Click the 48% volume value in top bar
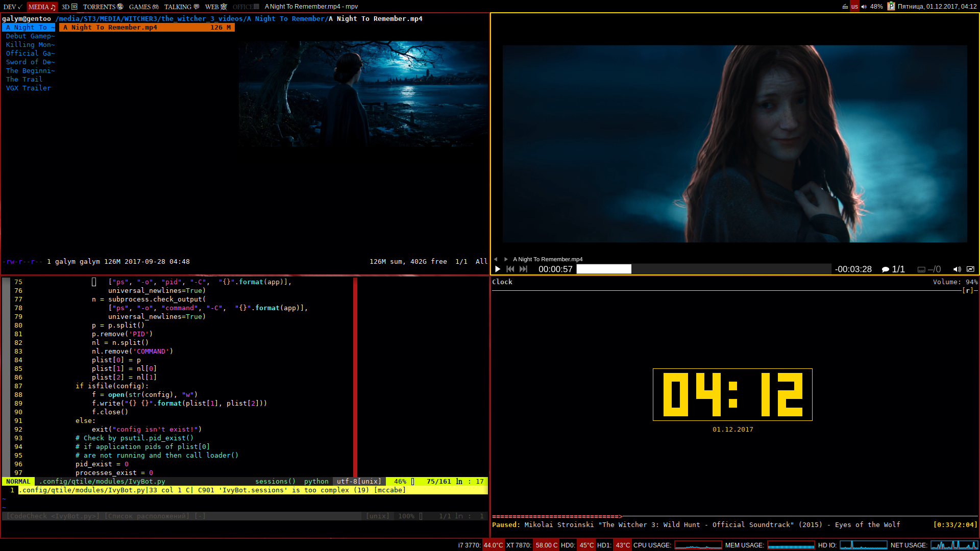 point(876,7)
